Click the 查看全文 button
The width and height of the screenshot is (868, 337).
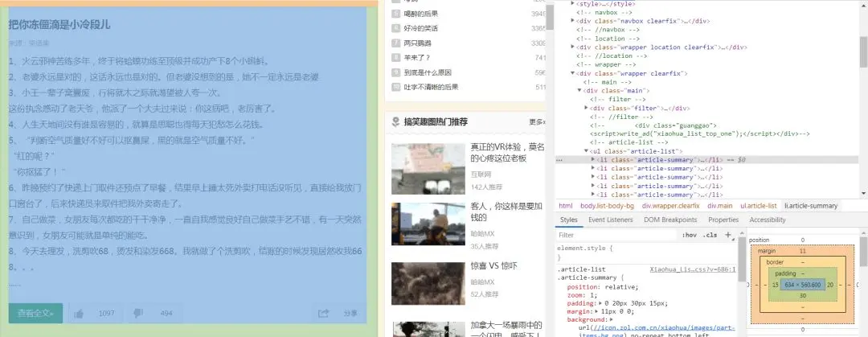click(x=35, y=313)
